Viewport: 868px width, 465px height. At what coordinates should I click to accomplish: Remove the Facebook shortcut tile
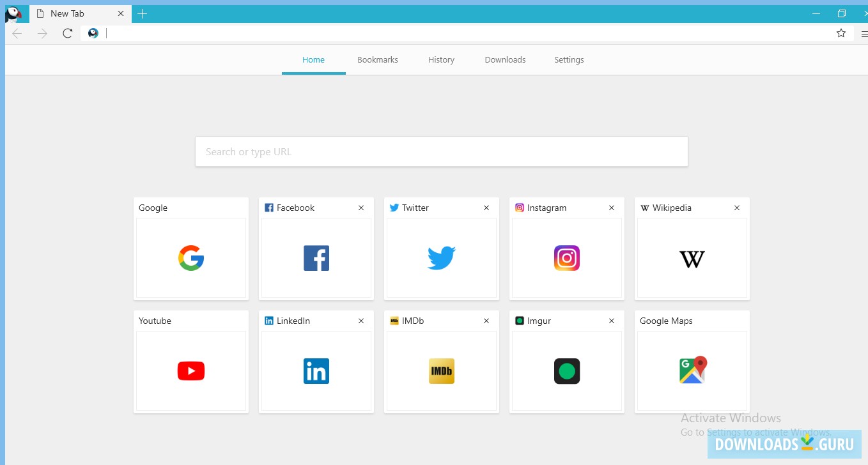(361, 208)
